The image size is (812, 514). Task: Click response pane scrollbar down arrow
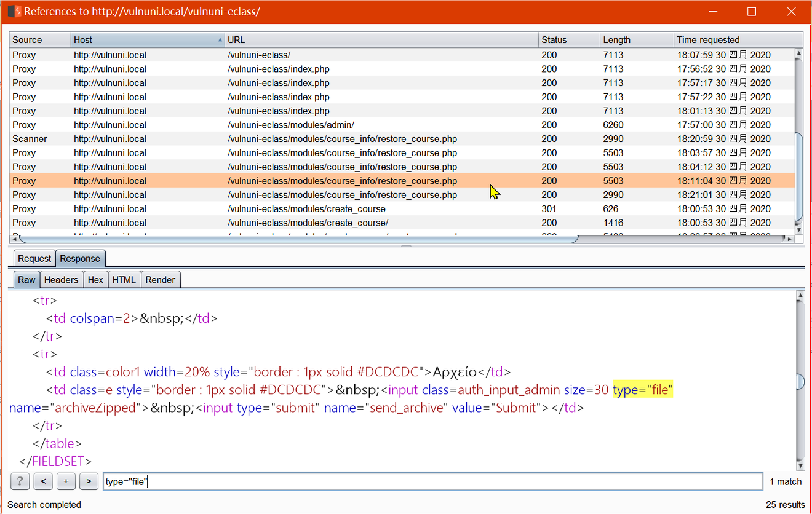point(800,467)
